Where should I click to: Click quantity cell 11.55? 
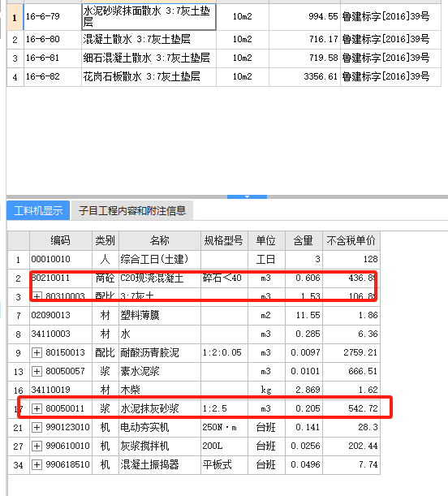304,316
